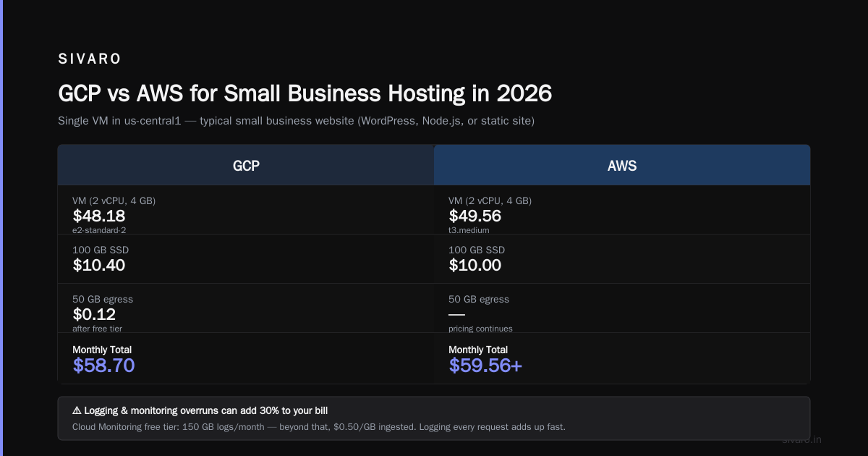The width and height of the screenshot is (868, 456).
Task: Click the GCP VM price $48.18
Action: coord(99,216)
